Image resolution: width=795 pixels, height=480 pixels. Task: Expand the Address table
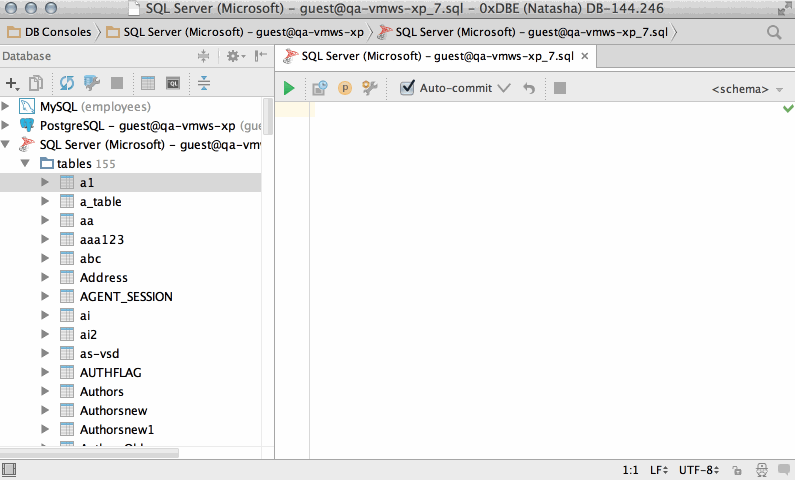pyautogui.click(x=45, y=277)
